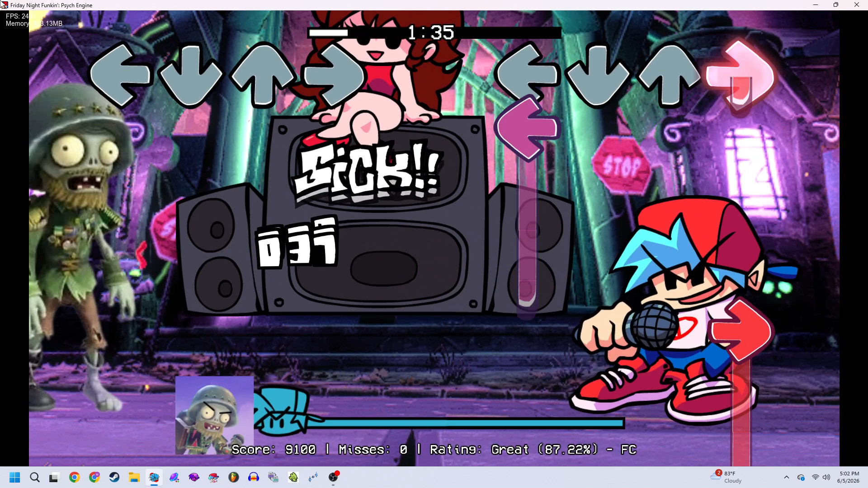Launch FL Studio from the taskbar
This screenshot has width=868, height=488.
[x=234, y=477]
